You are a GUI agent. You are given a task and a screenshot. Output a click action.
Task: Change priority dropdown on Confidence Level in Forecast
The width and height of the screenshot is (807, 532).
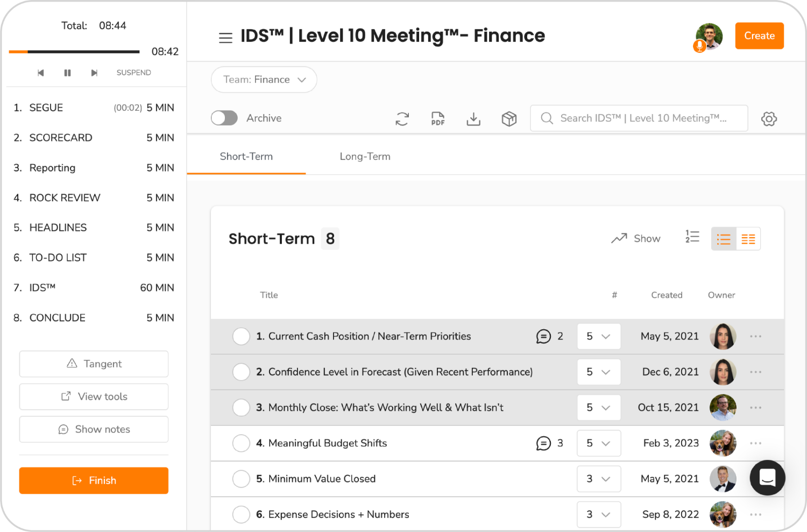599,372
